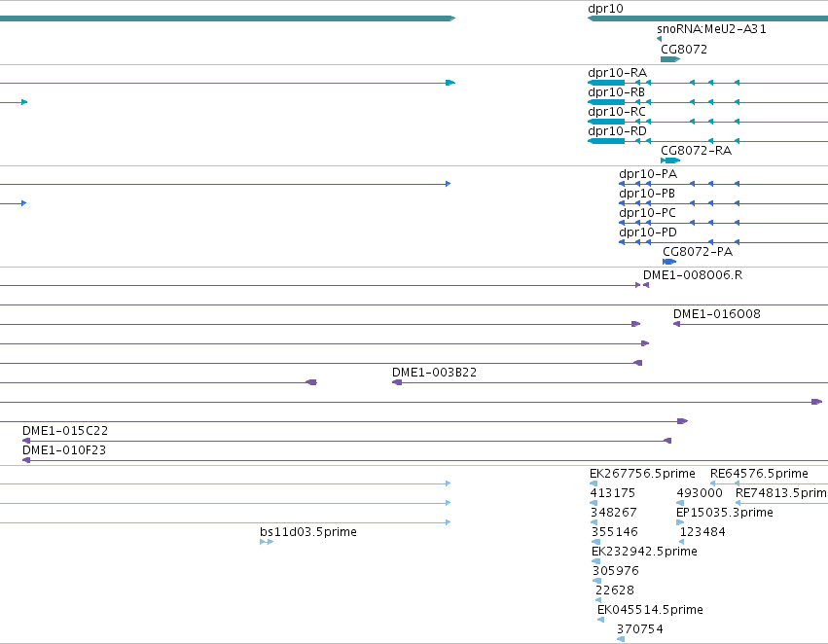Select feature 305976
The image size is (828, 644).
(596, 581)
